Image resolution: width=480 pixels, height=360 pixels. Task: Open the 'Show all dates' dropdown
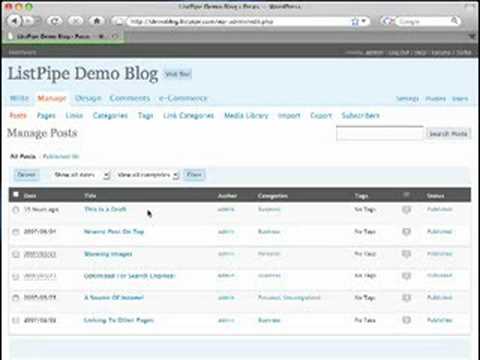click(81, 175)
